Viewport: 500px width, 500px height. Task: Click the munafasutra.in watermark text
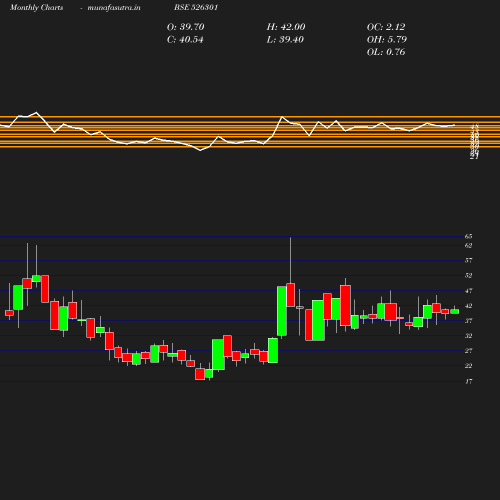point(114,8)
